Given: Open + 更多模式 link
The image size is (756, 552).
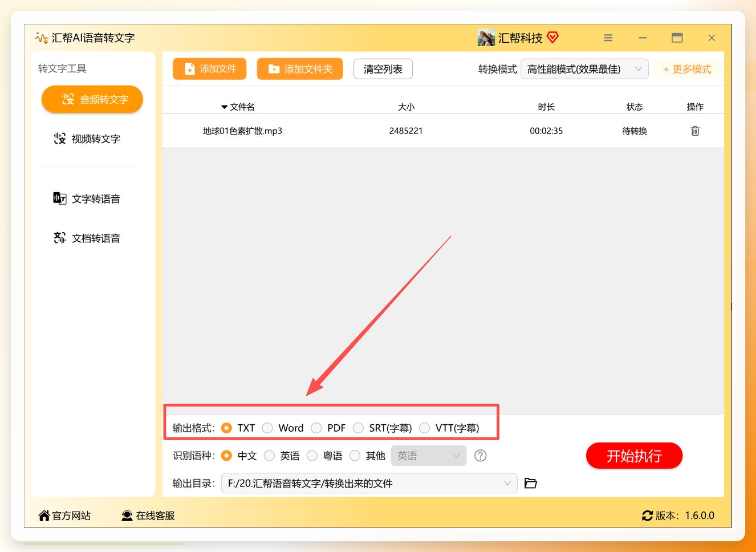Looking at the screenshot, I should pos(687,69).
